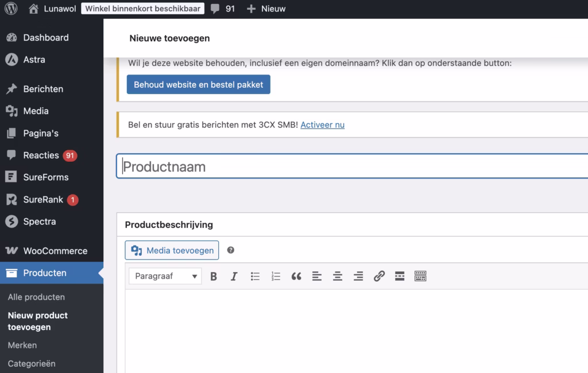Click the WooCommerce logo icon
This screenshot has width=588, height=373.
click(11, 250)
